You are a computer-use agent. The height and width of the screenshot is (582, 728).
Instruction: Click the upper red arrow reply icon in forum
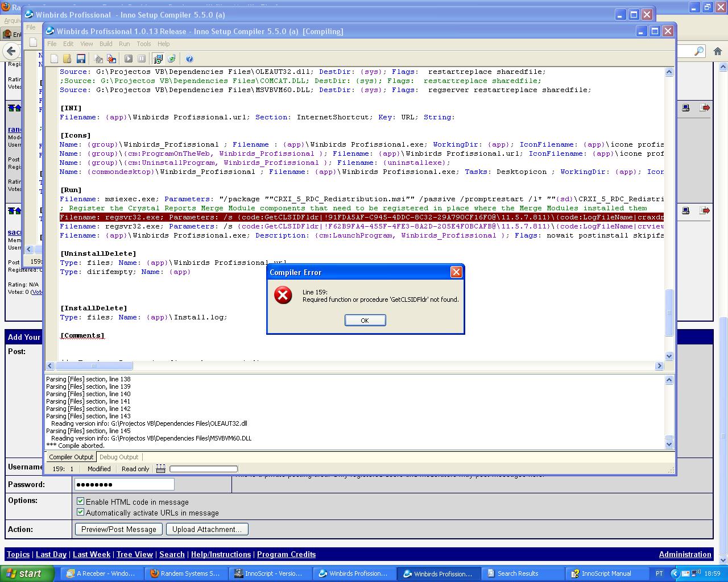pos(705,108)
